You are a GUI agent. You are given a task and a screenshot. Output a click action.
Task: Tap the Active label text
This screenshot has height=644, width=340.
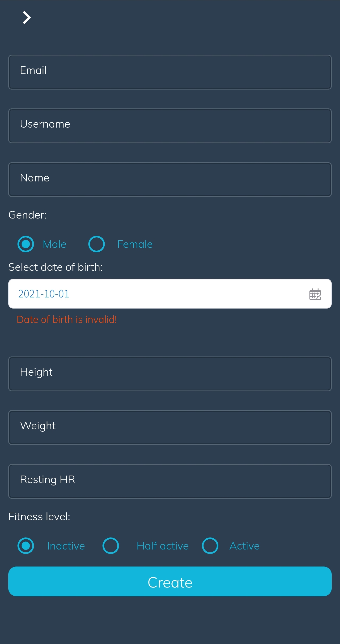[244, 546]
